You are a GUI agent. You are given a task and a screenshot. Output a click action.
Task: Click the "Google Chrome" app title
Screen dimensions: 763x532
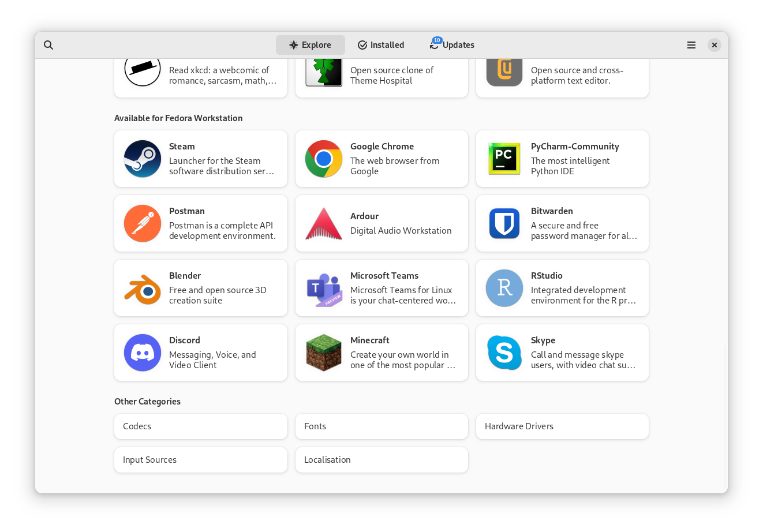382,147
